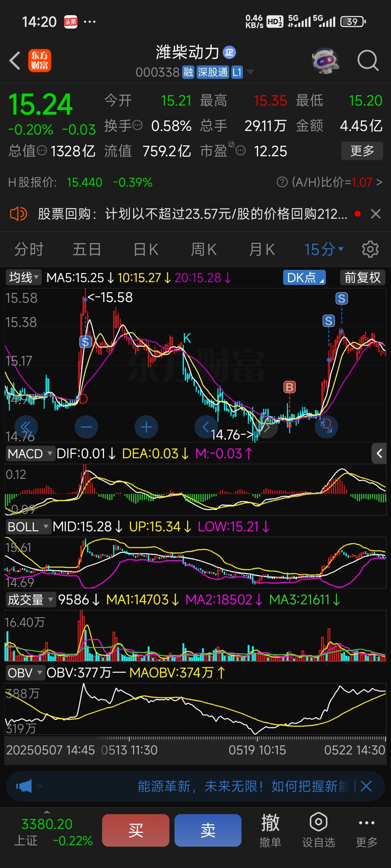Open the MACD indicator dropdown
The image size is (391, 868).
[x=31, y=454]
